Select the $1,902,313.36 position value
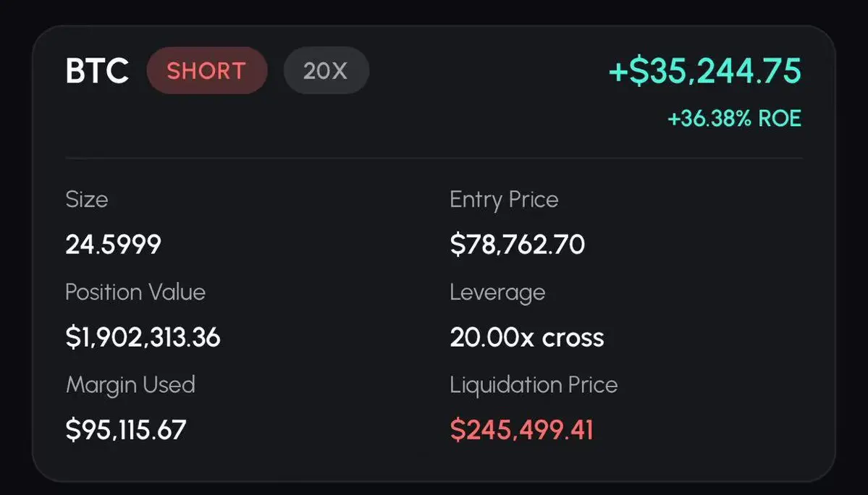 [143, 337]
